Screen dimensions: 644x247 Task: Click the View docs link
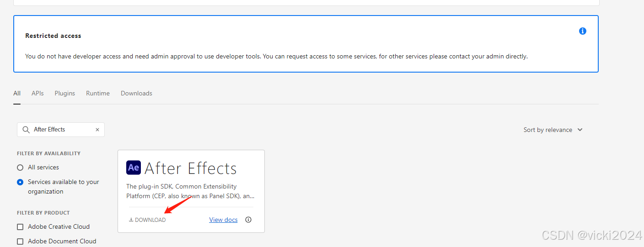tap(223, 220)
